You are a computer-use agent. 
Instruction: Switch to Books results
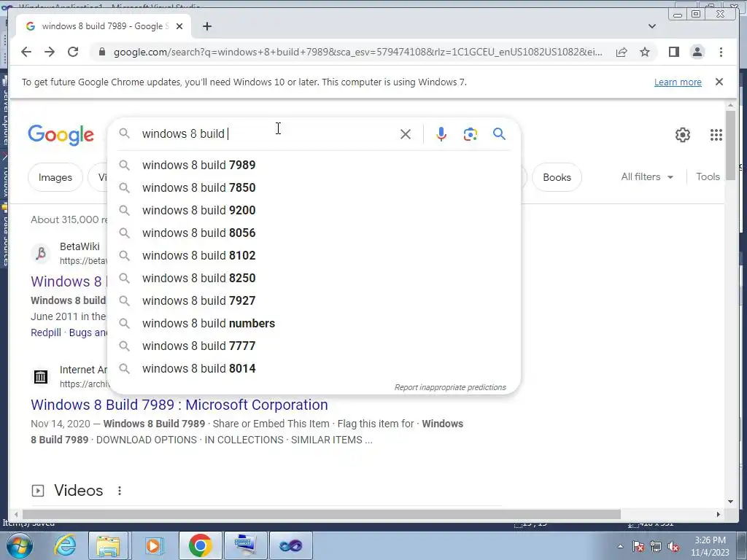[x=557, y=177]
